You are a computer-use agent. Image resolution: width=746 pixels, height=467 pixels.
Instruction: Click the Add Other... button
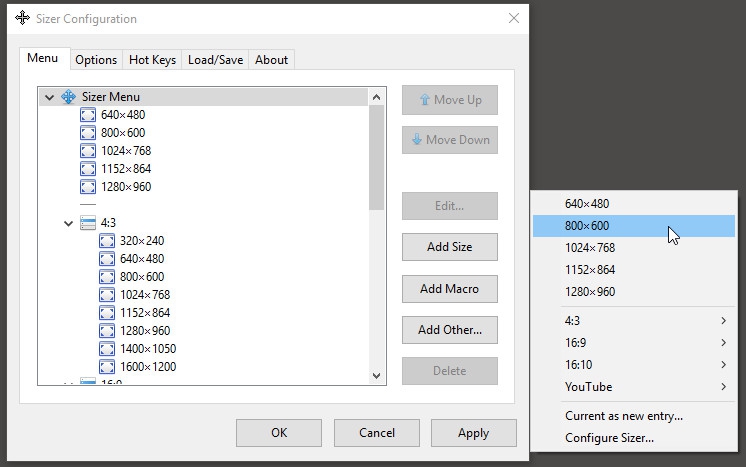tap(450, 330)
